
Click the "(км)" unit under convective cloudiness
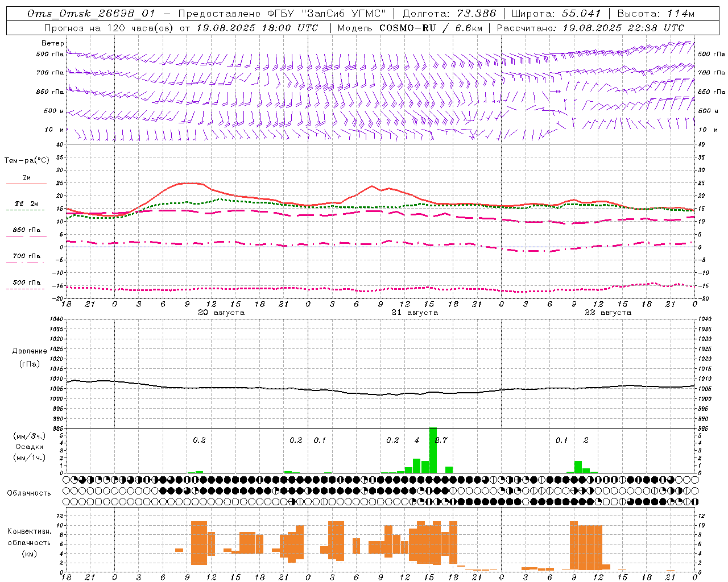click(29, 554)
